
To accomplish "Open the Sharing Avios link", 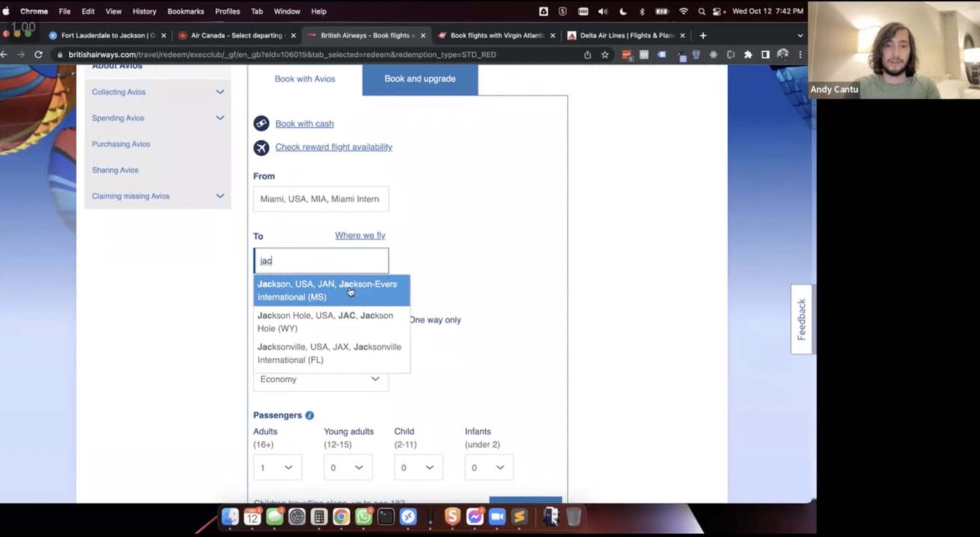I will pos(115,170).
